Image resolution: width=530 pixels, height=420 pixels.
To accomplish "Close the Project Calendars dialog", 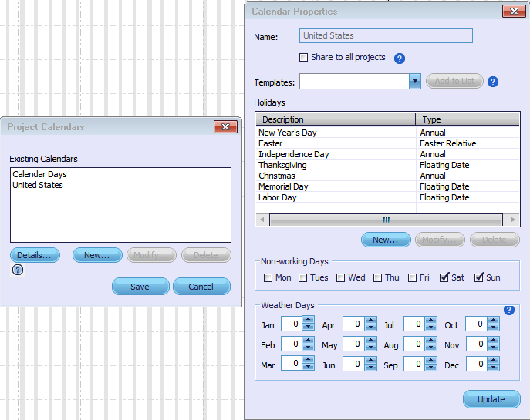I will (225, 126).
